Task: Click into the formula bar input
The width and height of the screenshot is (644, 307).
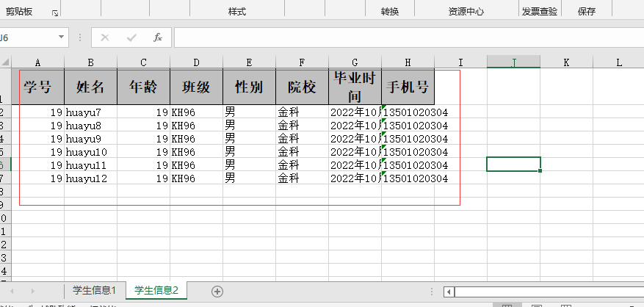Action: [409, 37]
